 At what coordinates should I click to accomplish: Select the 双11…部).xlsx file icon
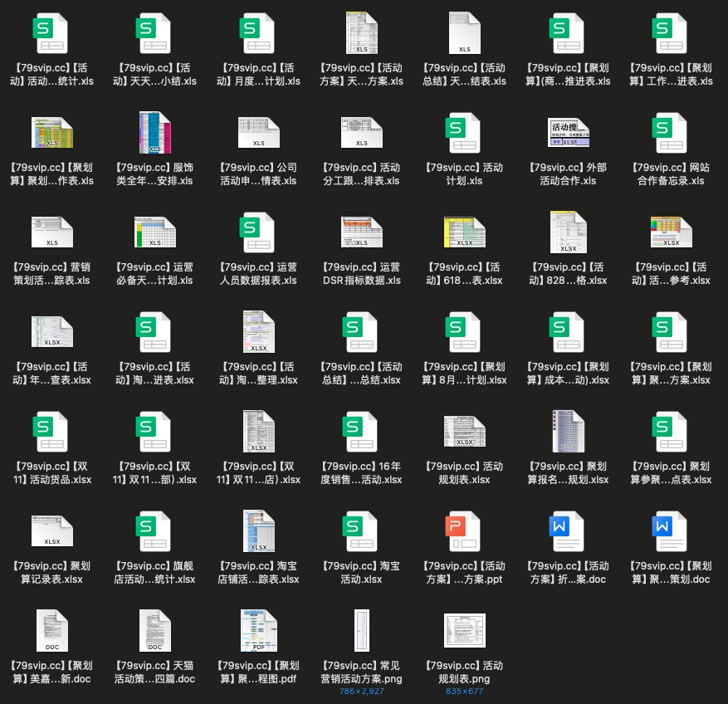(154, 432)
